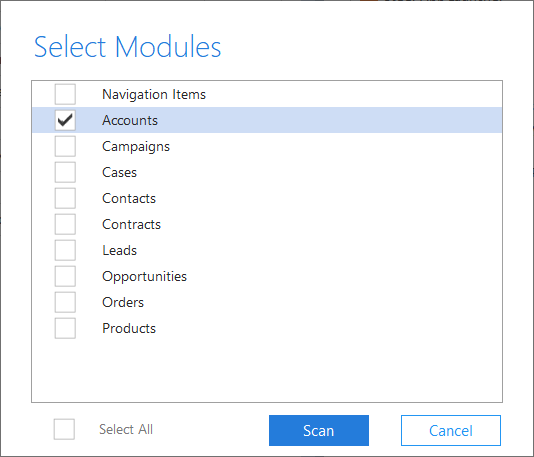Uncheck the Accounts checkbox
The width and height of the screenshot is (534, 457).
[x=65, y=120]
